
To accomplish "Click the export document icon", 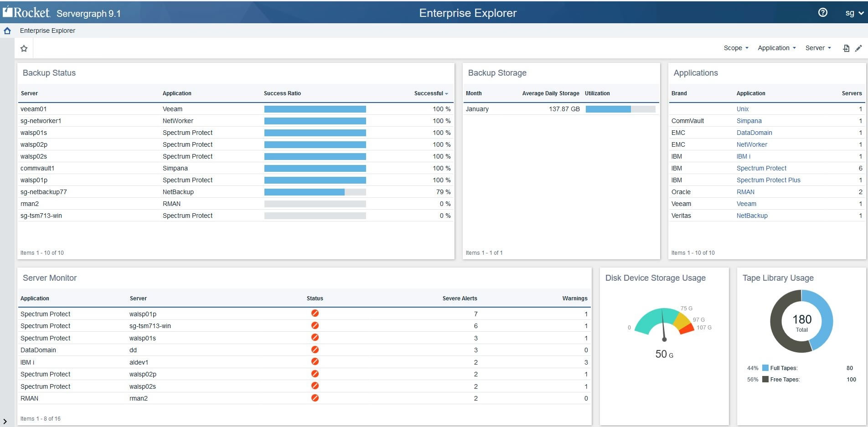I will tap(846, 48).
